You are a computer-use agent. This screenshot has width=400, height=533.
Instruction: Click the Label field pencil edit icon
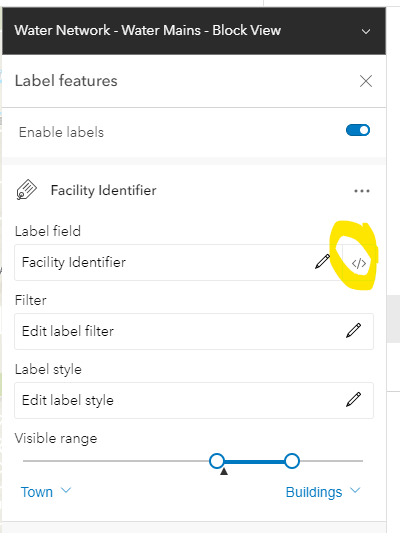click(323, 262)
